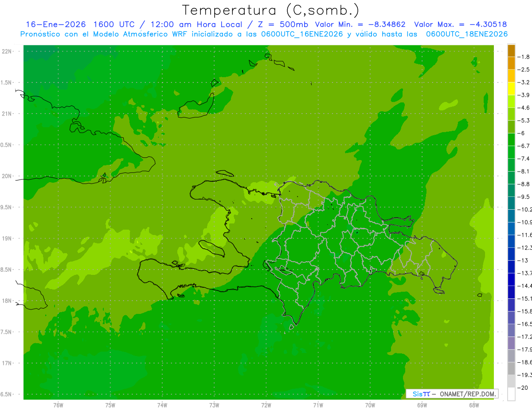The width and height of the screenshot is (532, 411).
Task: Click the 18N latitude axis label
Action: (x=7, y=301)
